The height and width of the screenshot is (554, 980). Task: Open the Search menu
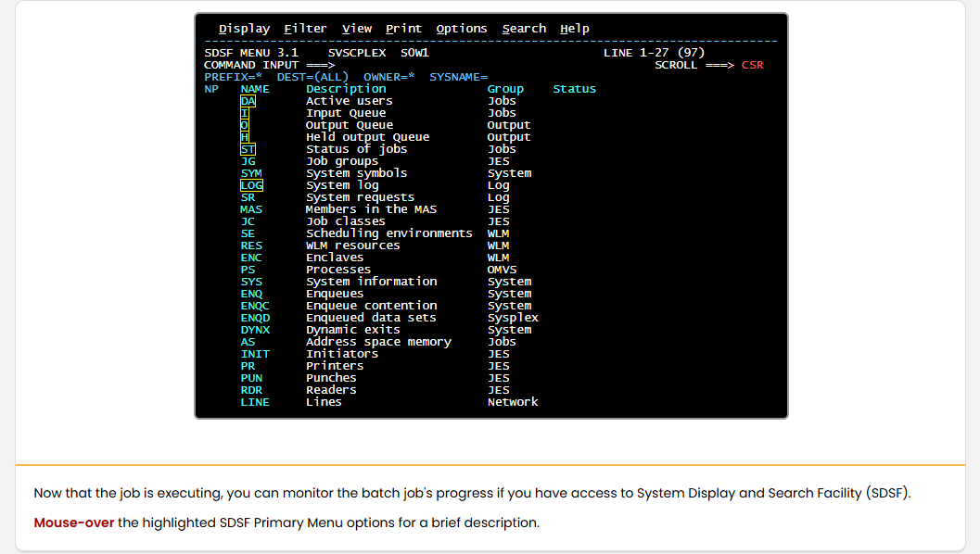pos(524,29)
